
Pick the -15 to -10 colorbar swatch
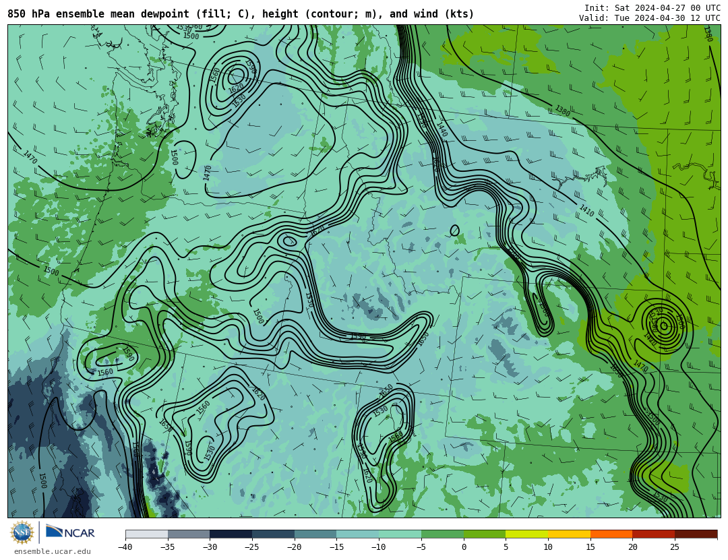pos(358,534)
